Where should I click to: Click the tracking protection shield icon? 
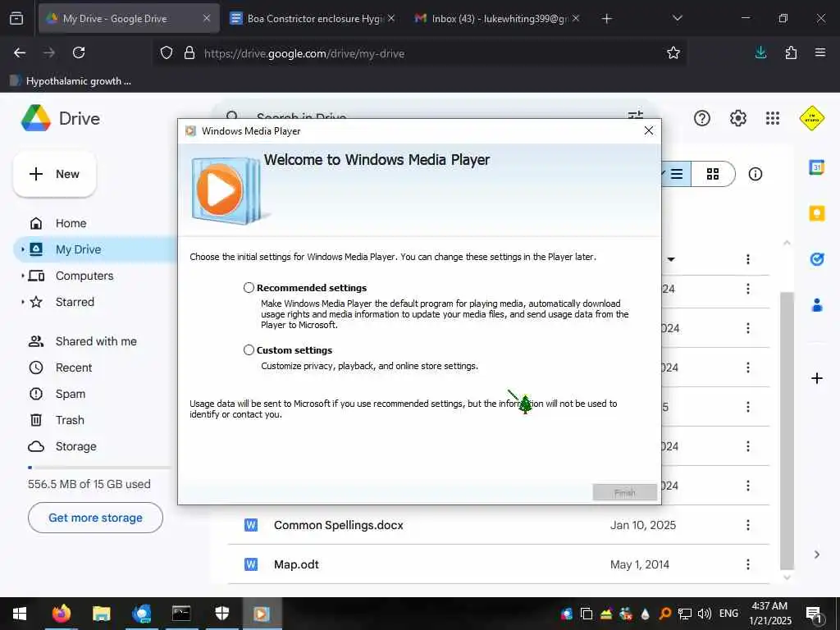[167, 53]
